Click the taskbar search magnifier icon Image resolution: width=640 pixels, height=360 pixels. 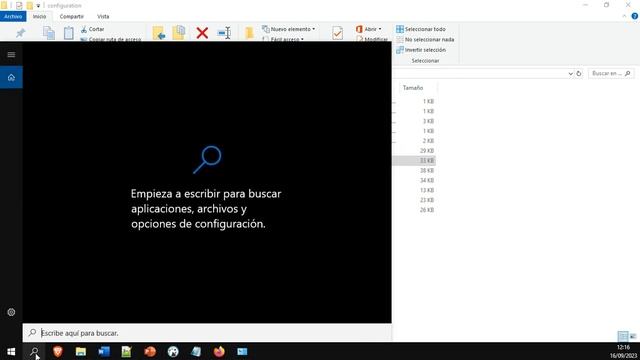pos(34,351)
